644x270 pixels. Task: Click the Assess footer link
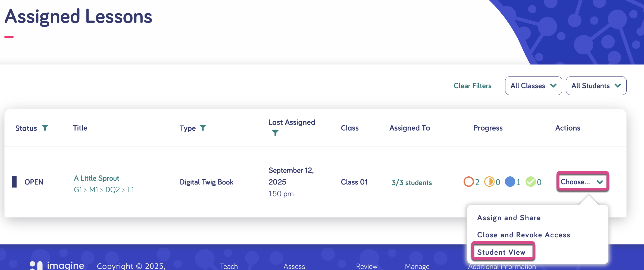[x=294, y=266]
